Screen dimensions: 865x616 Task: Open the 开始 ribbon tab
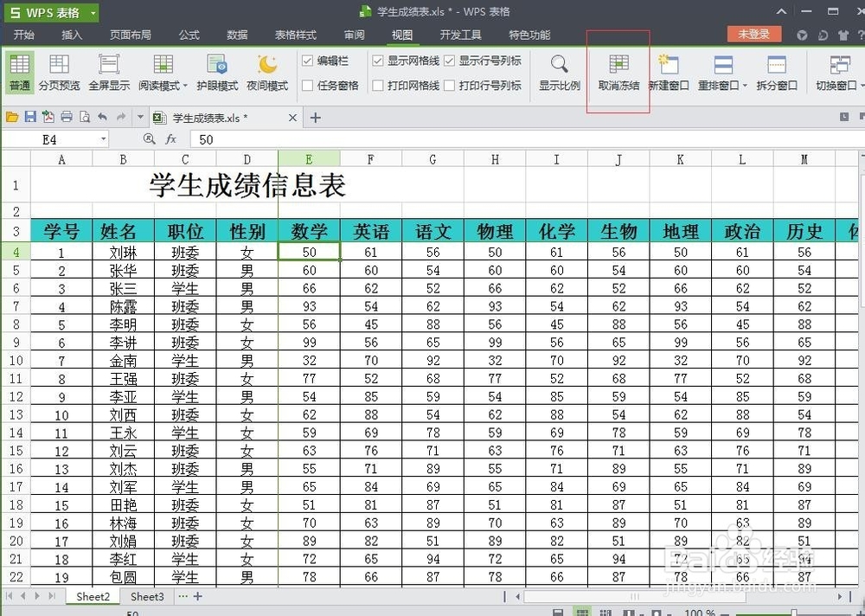23,35
